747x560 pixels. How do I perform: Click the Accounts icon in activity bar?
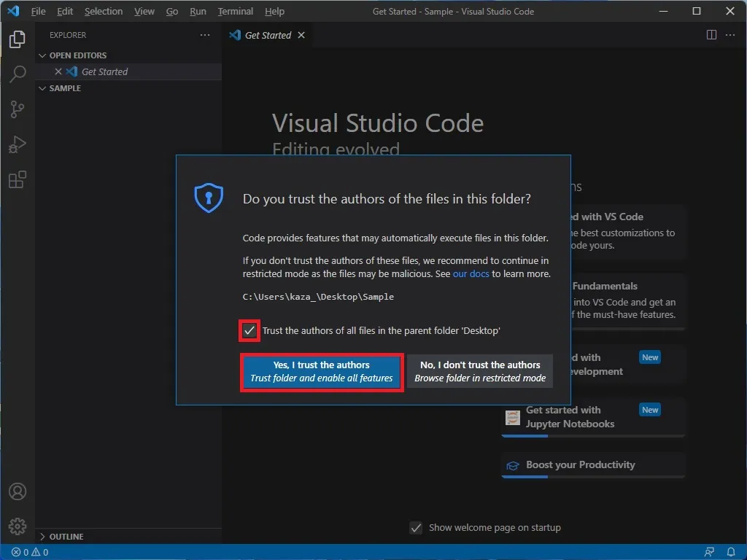coord(18,491)
